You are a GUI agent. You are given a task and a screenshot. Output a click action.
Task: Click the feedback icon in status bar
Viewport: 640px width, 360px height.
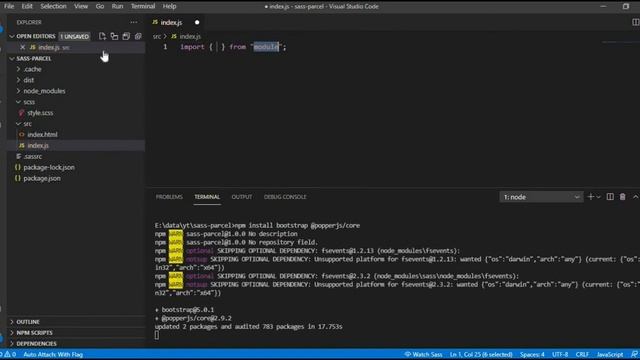coord(634,354)
